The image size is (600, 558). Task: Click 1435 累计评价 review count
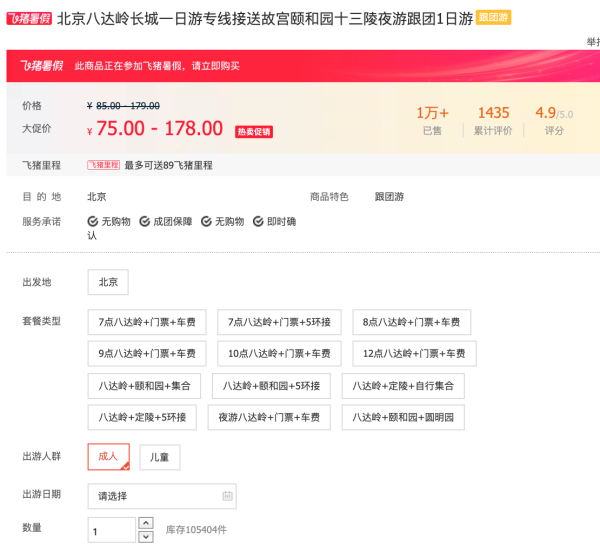(x=493, y=121)
